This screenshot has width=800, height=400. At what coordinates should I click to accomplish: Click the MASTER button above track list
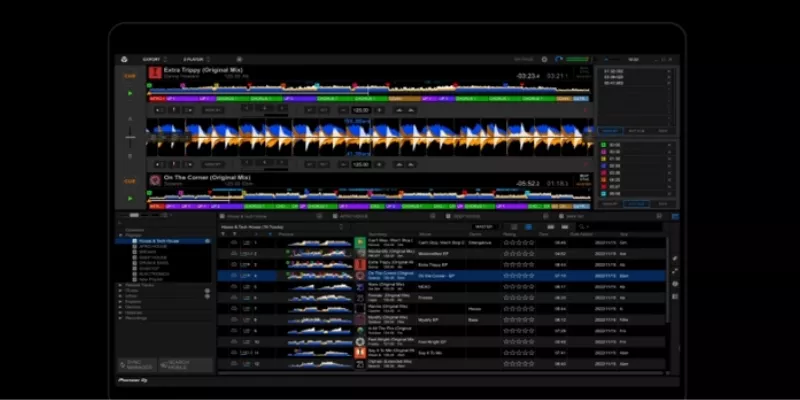(x=483, y=227)
